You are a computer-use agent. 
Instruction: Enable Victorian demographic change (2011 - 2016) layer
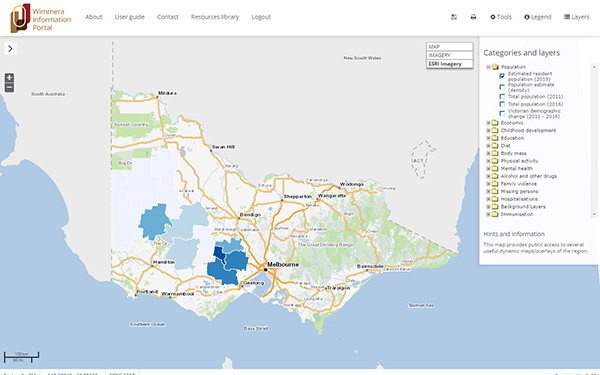502,113
